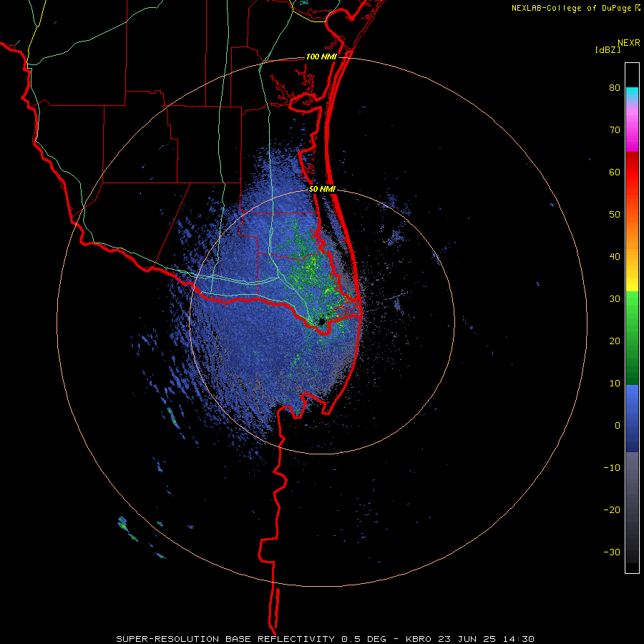The height and width of the screenshot is (644, 644).
Task: Click the 0 value on the dBZ scale
Action: [x=618, y=426]
